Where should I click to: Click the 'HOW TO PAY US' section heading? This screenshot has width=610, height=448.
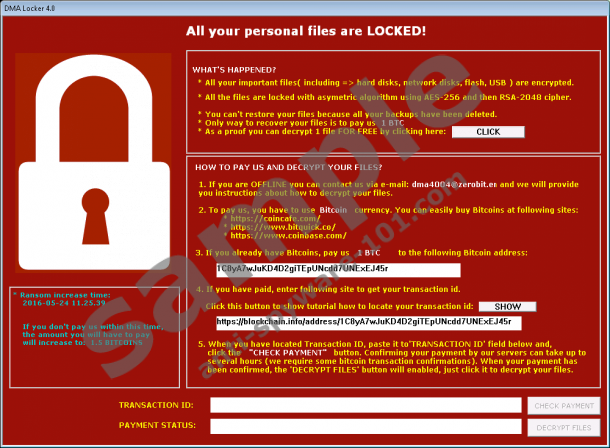coord(288,167)
